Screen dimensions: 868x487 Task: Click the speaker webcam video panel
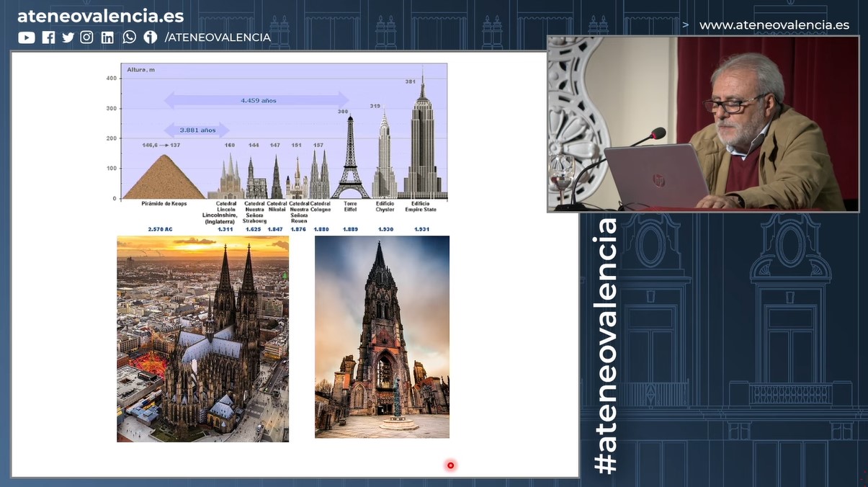point(703,124)
